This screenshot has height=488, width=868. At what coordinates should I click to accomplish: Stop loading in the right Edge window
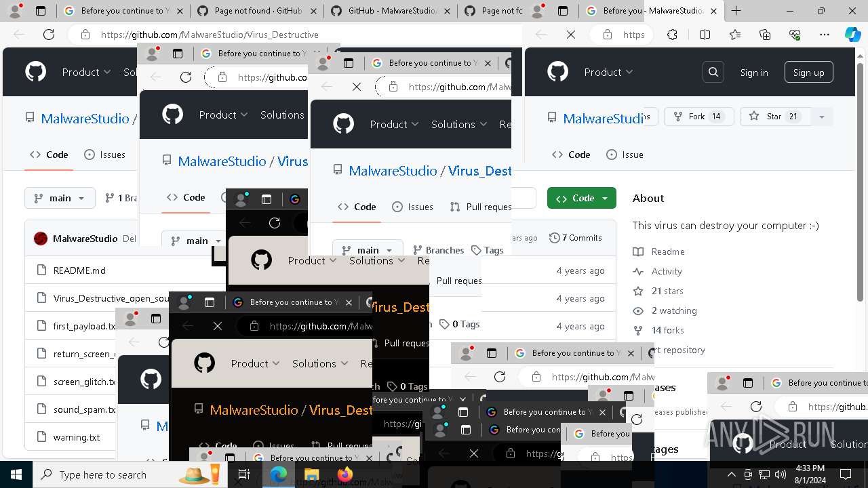tap(571, 35)
